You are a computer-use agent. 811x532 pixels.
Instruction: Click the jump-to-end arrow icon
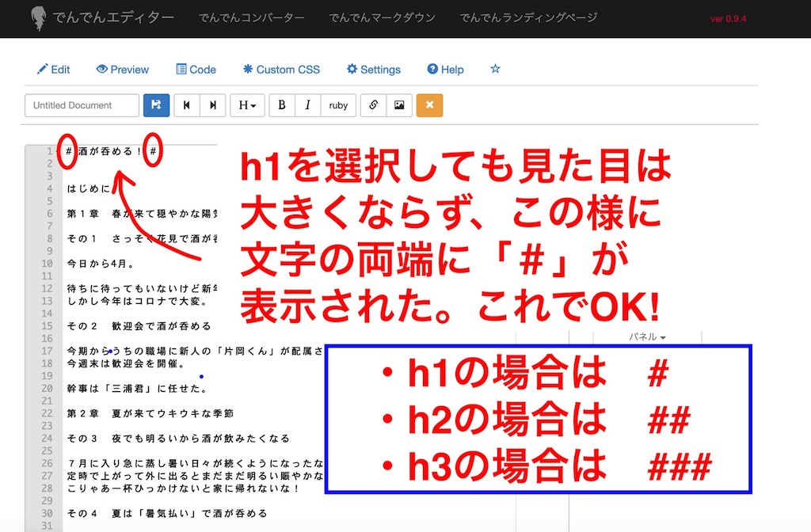(x=212, y=105)
